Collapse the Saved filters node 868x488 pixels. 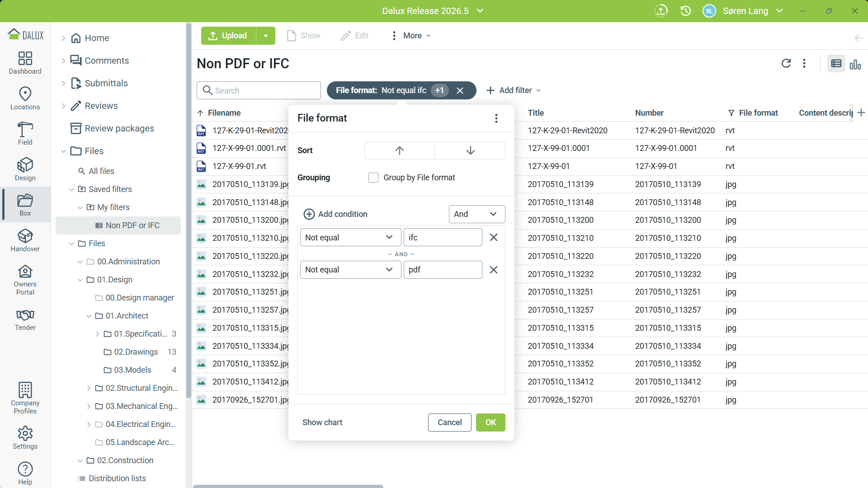71,189
